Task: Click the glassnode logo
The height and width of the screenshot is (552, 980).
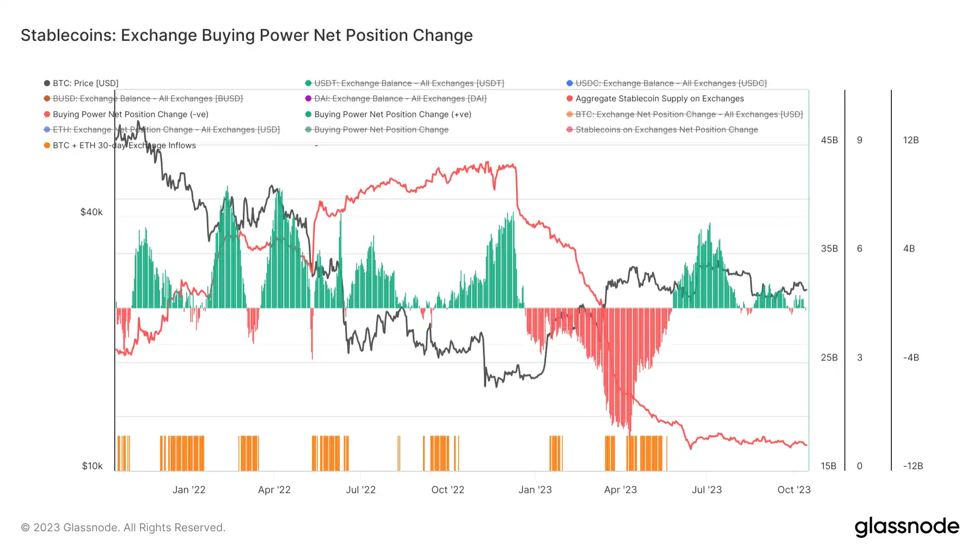Action: point(906,527)
